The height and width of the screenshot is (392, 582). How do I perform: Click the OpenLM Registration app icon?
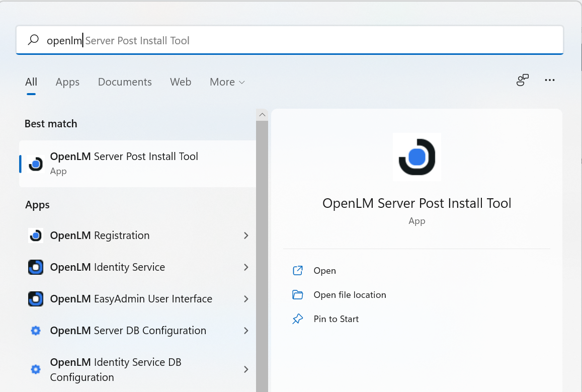pos(36,236)
